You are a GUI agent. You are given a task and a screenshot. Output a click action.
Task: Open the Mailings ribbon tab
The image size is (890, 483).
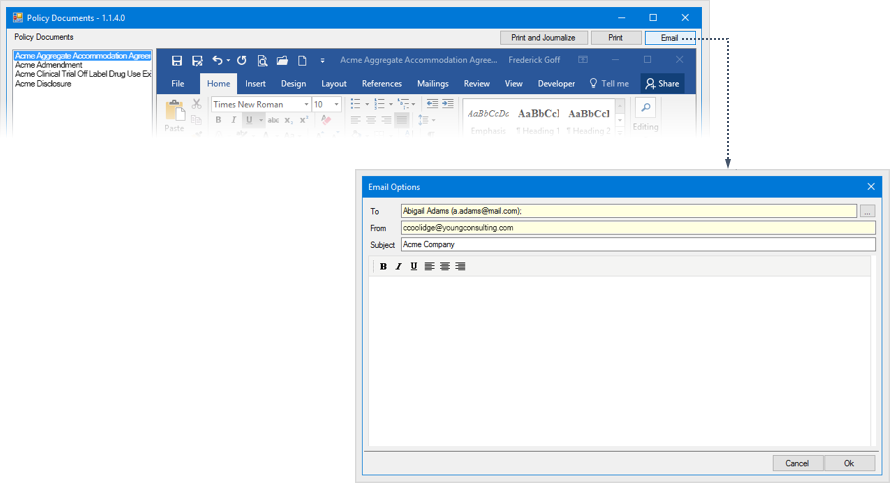pos(432,84)
